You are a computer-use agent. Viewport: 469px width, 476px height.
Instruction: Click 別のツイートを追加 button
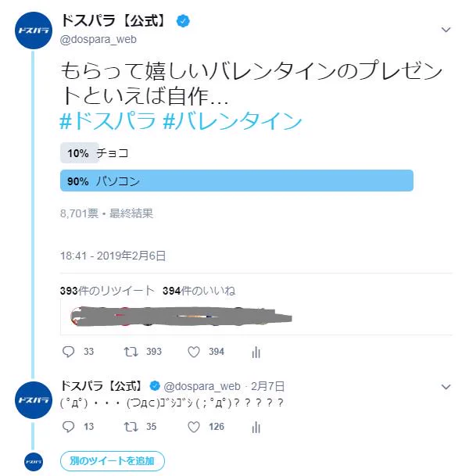pos(113,461)
